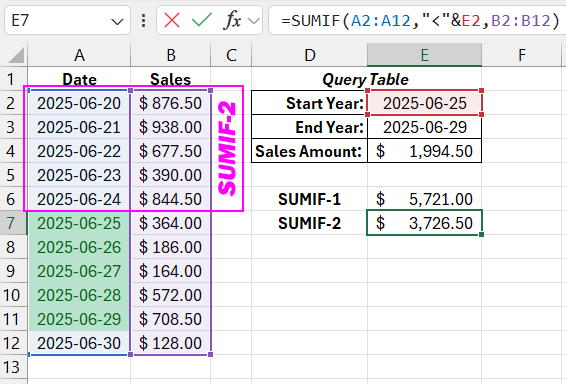This screenshot has width=566, height=384.
Task: Select cell with date 2025-06-30
Action: (79, 343)
